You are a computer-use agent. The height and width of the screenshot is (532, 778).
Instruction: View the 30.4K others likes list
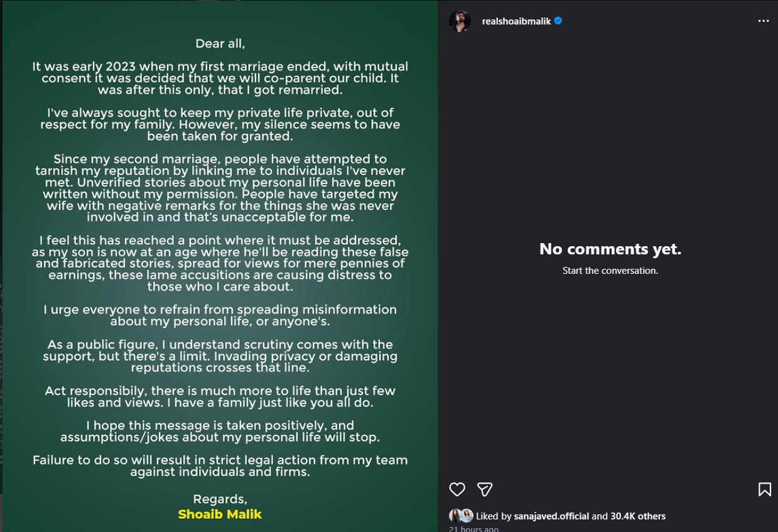click(x=638, y=516)
